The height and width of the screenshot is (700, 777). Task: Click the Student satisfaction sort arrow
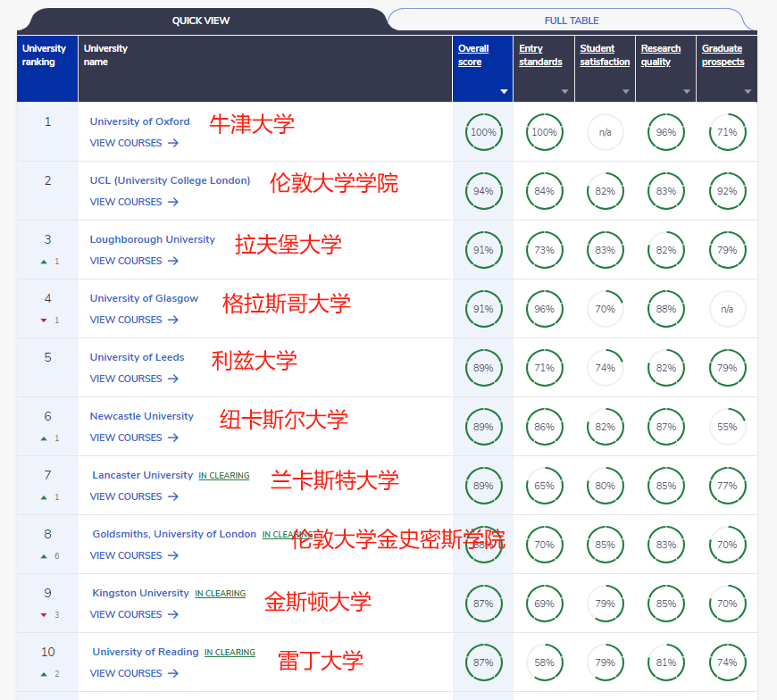pyautogui.click(x=626, y=92)
